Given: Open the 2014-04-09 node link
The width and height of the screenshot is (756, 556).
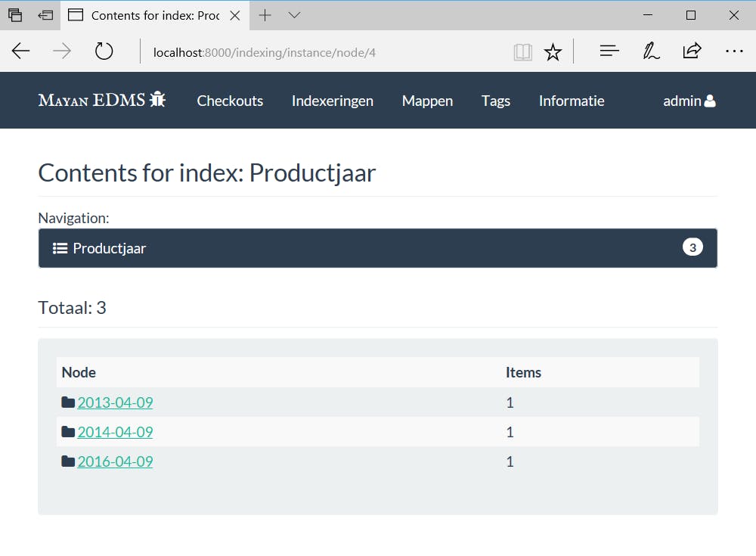Looking at the screenshot, I should 115,432.
